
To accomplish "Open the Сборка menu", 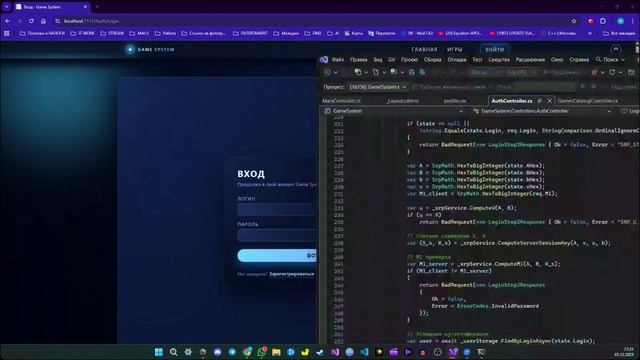I will [x=432, y=60].
